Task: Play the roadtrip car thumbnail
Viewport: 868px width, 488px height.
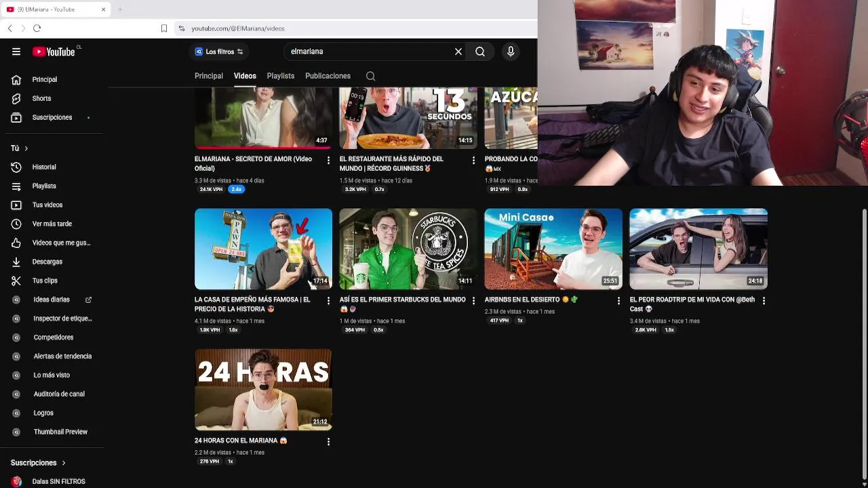Action: pos(698,249)
